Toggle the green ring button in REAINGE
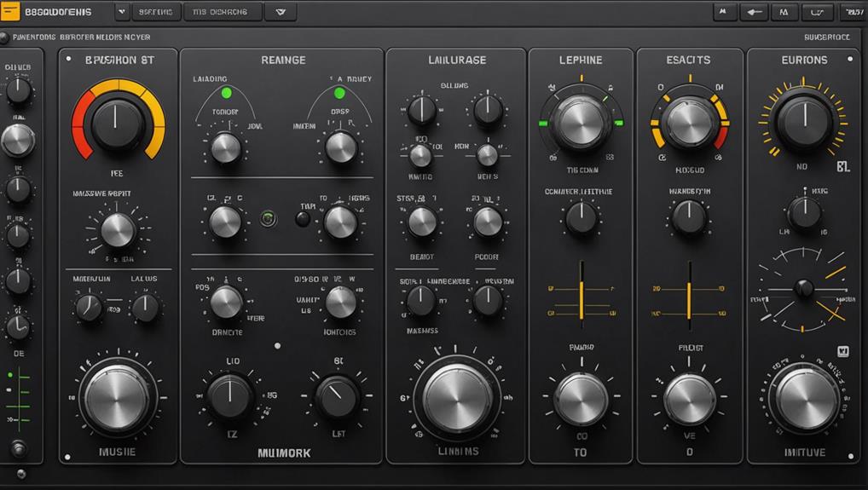Screen dimensions: 868x490 (x=268, y=219)
